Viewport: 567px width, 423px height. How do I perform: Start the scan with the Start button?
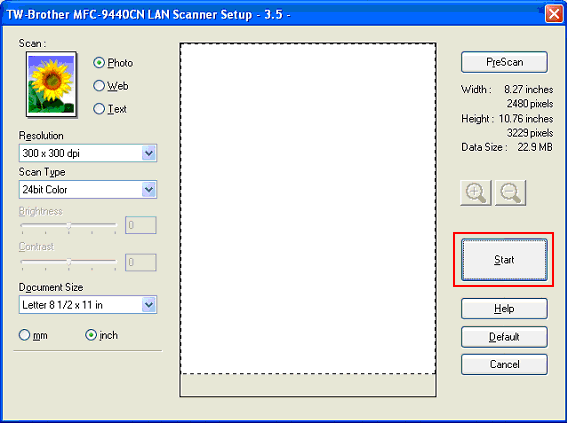[x=504, y=260]
